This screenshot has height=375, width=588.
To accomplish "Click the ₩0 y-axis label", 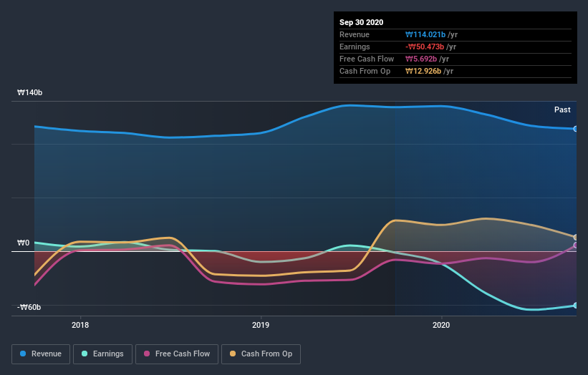I will (23, 243).
